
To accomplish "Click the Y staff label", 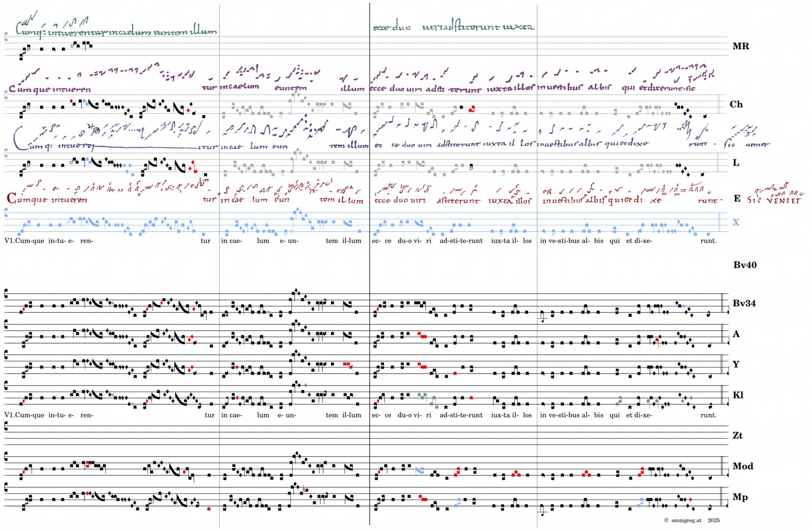I will (736, 364).
